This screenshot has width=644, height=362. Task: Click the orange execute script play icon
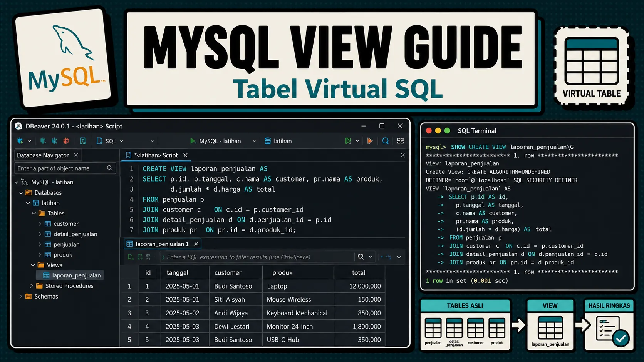coord(370,141)
